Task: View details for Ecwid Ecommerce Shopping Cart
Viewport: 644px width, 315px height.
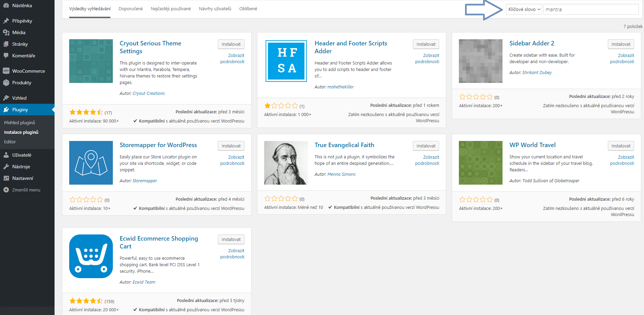Action: (x=232, y=254)
